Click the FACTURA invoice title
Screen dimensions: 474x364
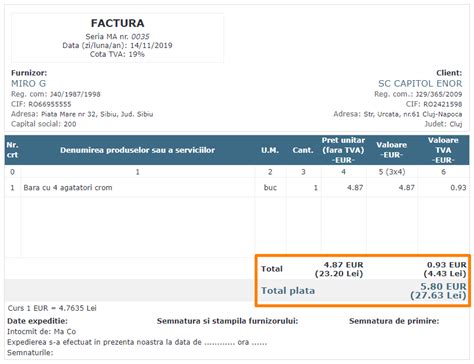click(118, 23)
